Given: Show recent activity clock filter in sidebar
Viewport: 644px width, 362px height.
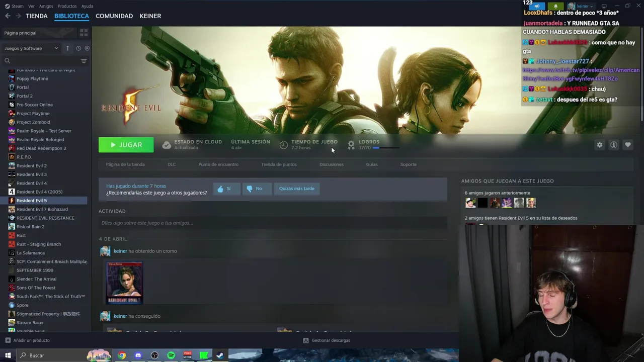Looking at the screenshot, I should click(x=78, y=48).
